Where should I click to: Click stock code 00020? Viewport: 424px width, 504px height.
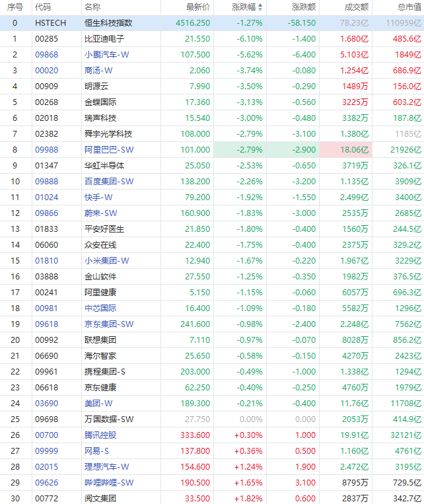[x=47, y=71]
